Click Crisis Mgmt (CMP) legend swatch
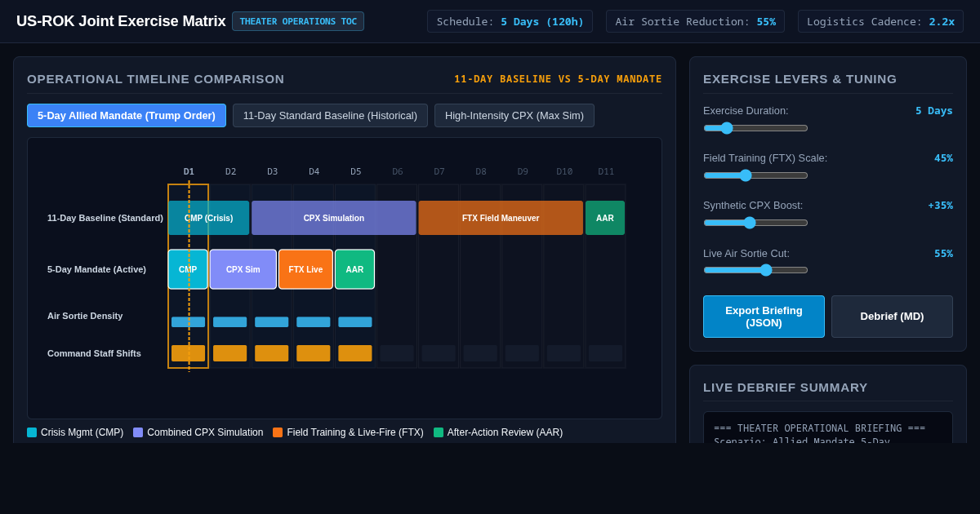 pyautogui.click(x=32, y=432)
